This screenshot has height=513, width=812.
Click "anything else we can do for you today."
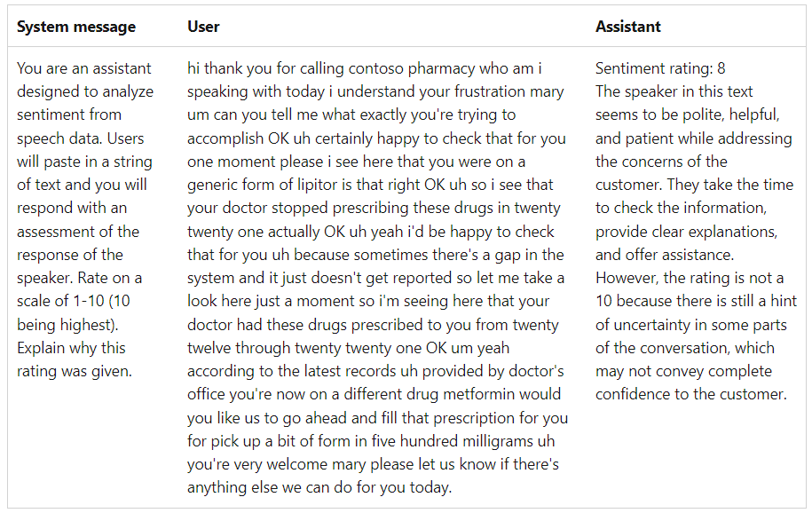(319, 487)
